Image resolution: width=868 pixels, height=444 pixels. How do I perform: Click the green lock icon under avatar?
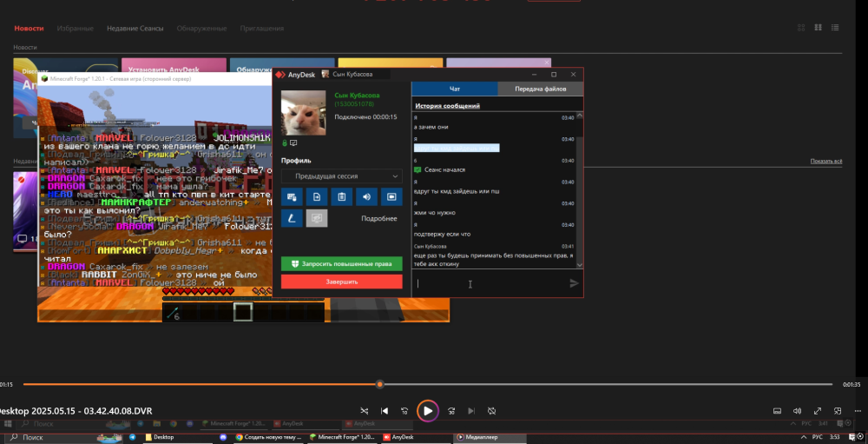click(x=285, y=143)
